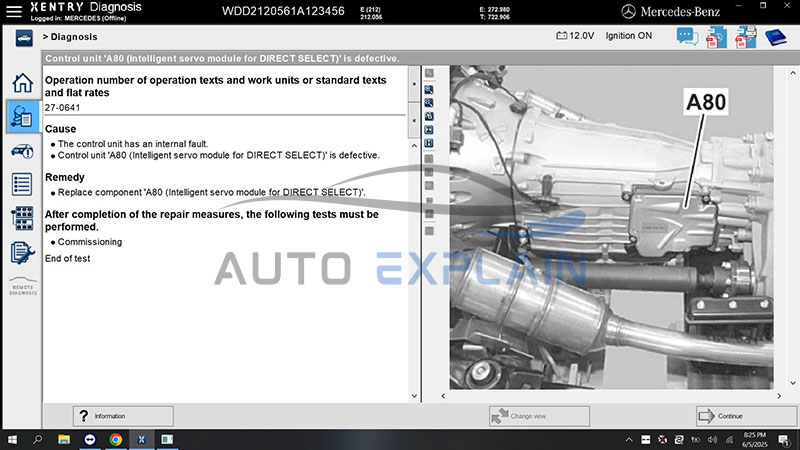Viewport: 800px width, 450px height.
Task: Click the 'Commissioning' bullet item
Action: pyautogui.click(x=90, y=242)
